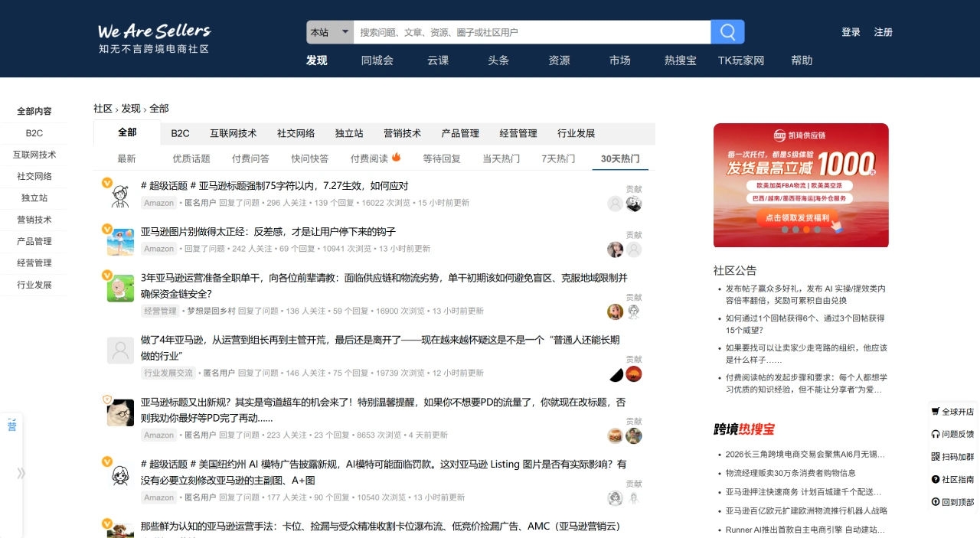The image size is (980, 538).
Task: Select the 付费问答 sort tab
Action: point(250,158)
